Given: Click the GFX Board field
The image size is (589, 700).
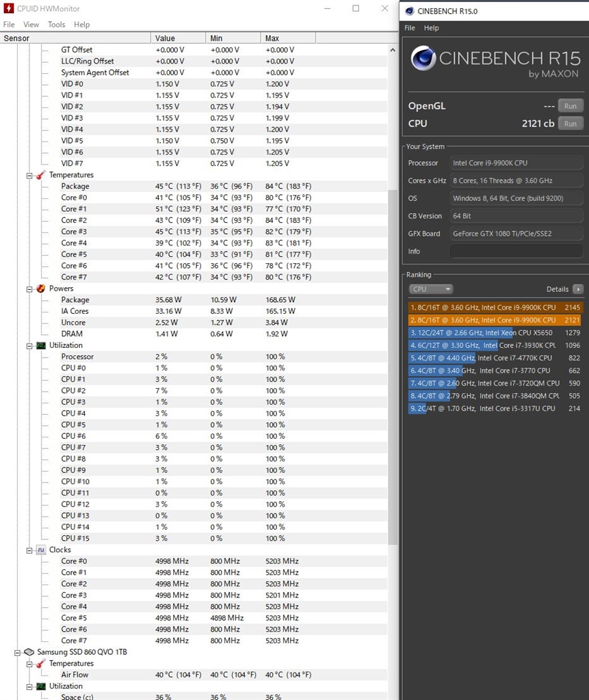Looking at the screenshot, I should pos(516,234).
